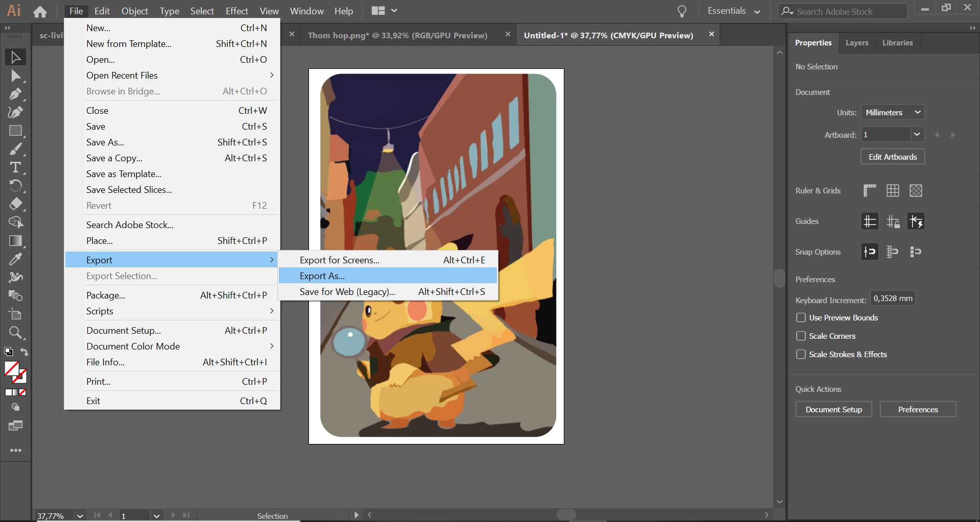This screenshot has height=522, width=980.
Task: Open the Artboard number dropdown
Action: click(917, 135)
